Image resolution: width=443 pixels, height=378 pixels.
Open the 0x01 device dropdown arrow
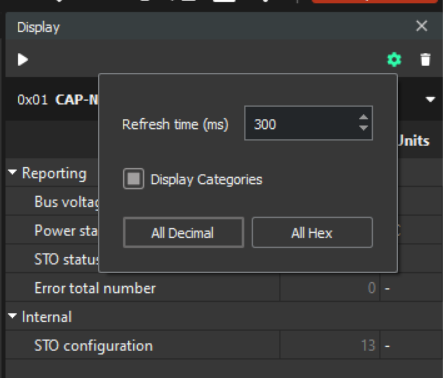pyautogui.click(x=430, y=99)
